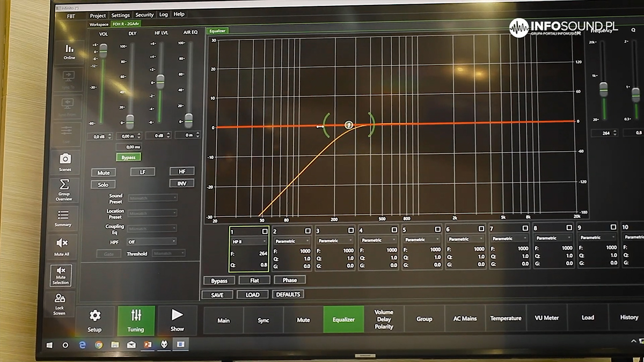Click the EQ band 1 node on the graph
Image resolution: width=644 pixels, height=362 pixels.
click(349, 125)
